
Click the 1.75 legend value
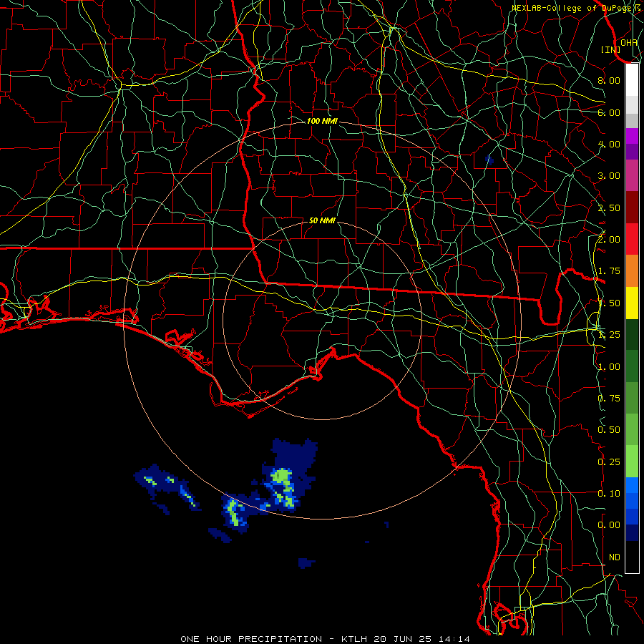pos(609,271)
